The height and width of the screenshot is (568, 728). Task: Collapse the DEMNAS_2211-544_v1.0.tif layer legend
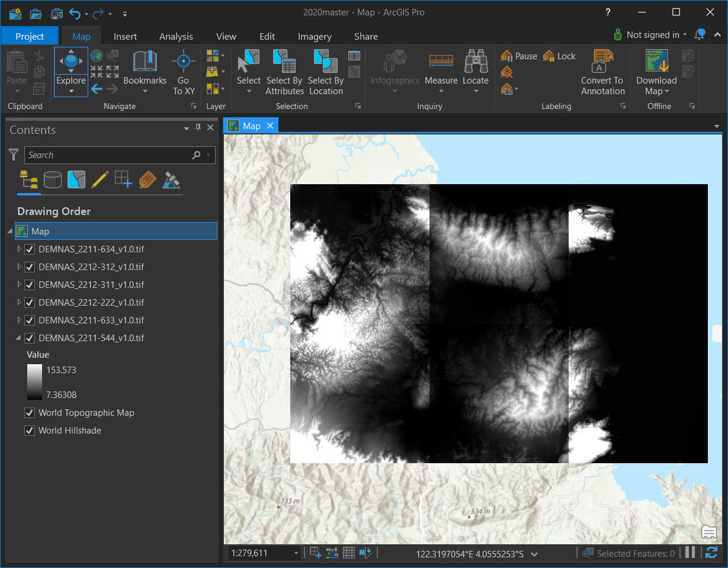[18, 338]
